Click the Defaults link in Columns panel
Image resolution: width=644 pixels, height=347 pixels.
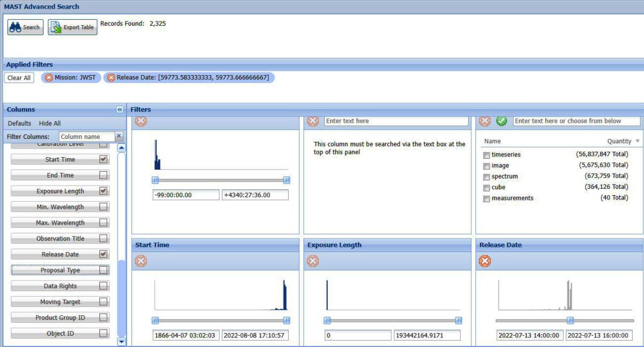pos(19,123)
